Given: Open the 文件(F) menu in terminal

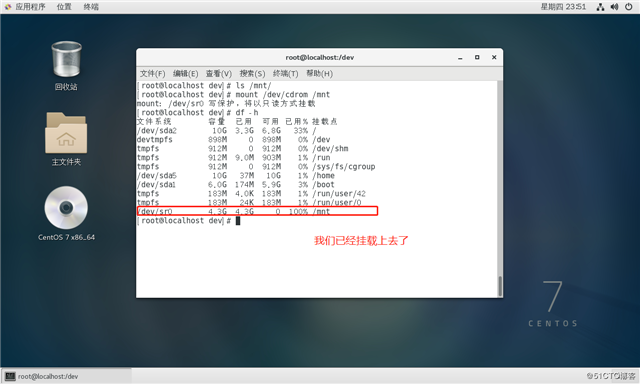Looking at the screenshot, I should [153, 73].
